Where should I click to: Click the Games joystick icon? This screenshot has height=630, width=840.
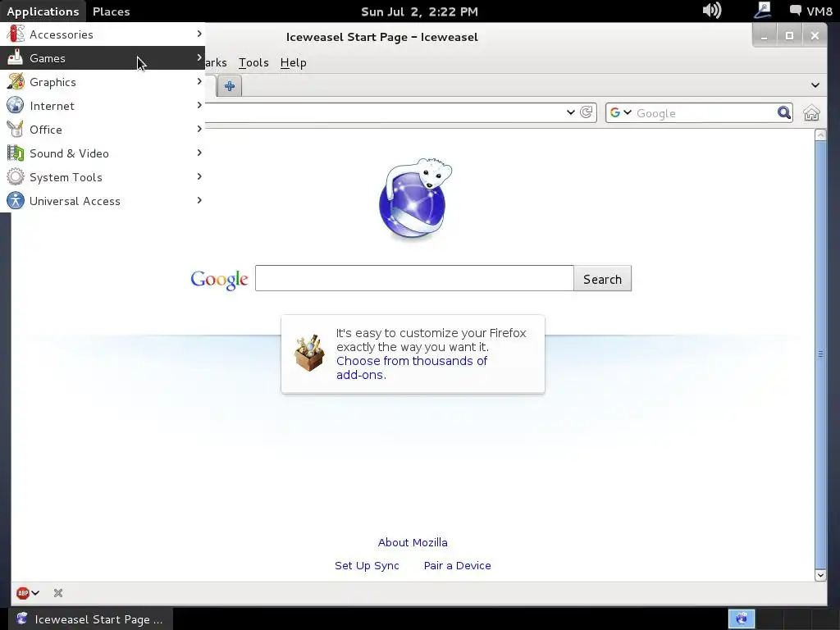(x=15, y=58)
